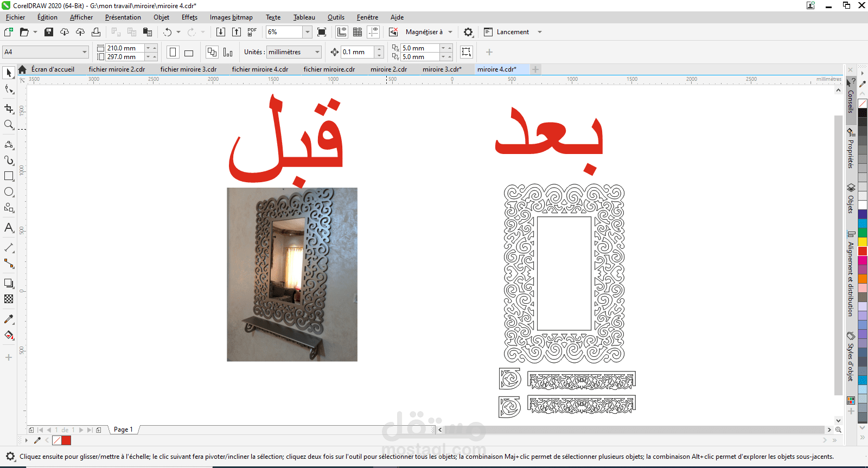The image size is (868, 468).
Task: Turn snapping off toggle
Action: coord(393,32)
